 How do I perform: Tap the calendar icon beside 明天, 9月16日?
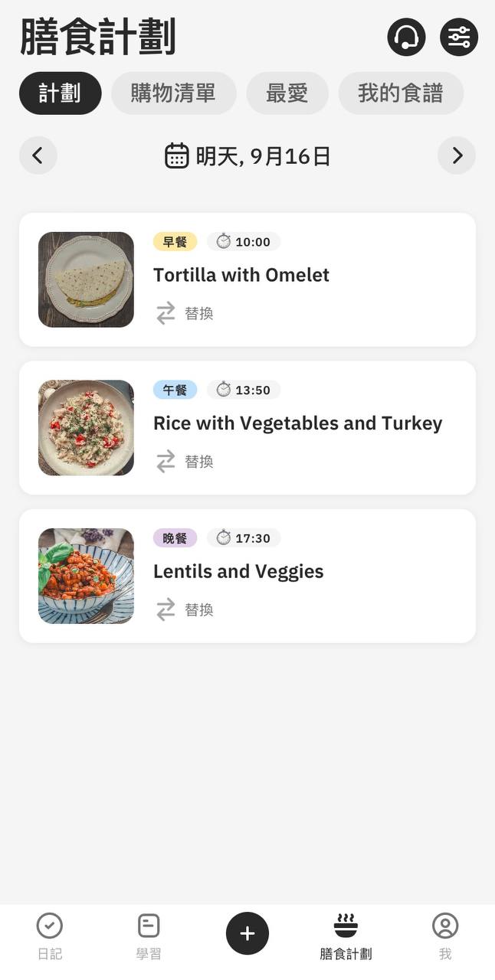click(177, 155)
